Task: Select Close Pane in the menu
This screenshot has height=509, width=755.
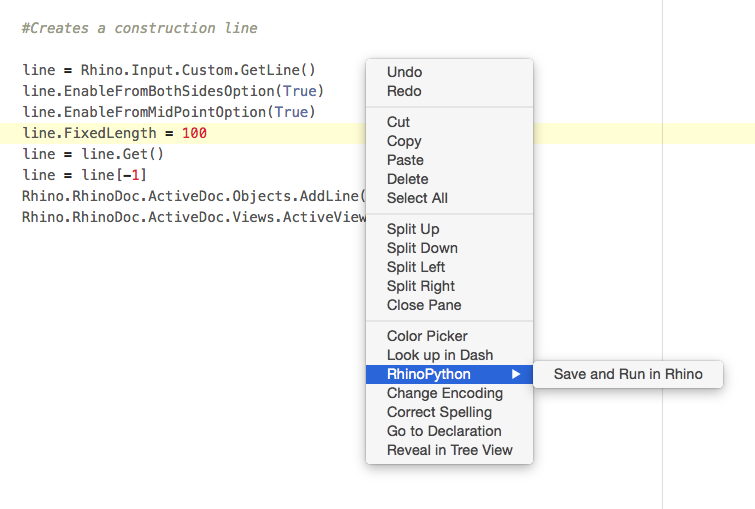Action: point(449,305)
